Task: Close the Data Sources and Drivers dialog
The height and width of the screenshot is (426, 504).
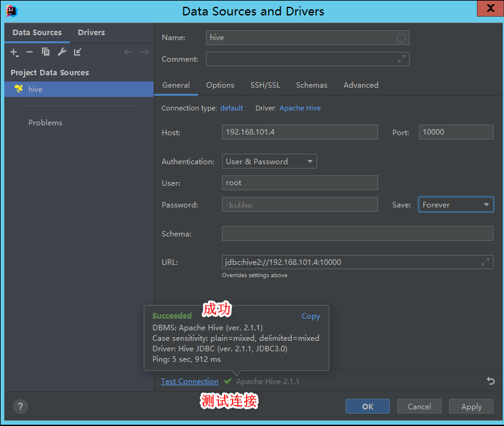Action: pos(490,8)
